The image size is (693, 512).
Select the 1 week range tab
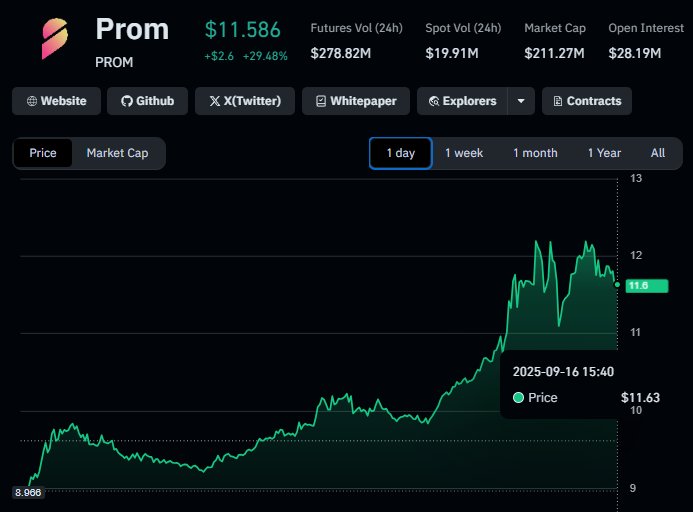[x=464, y=153]
